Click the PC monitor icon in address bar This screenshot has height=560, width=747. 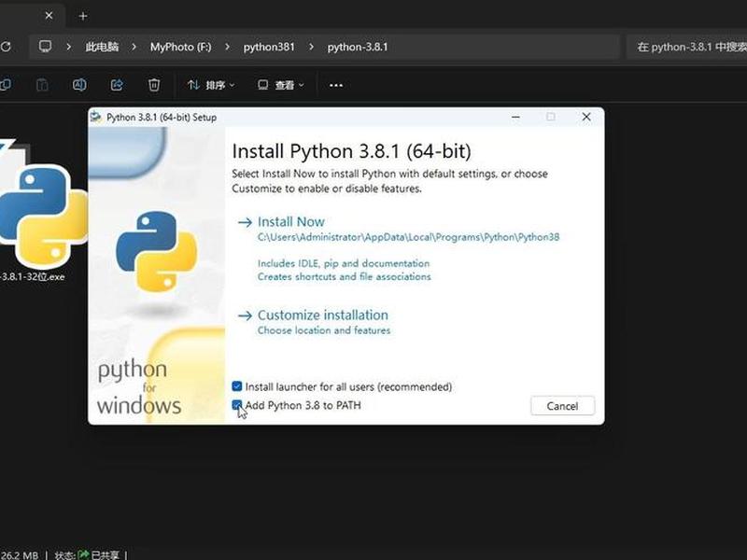point(45,46)
